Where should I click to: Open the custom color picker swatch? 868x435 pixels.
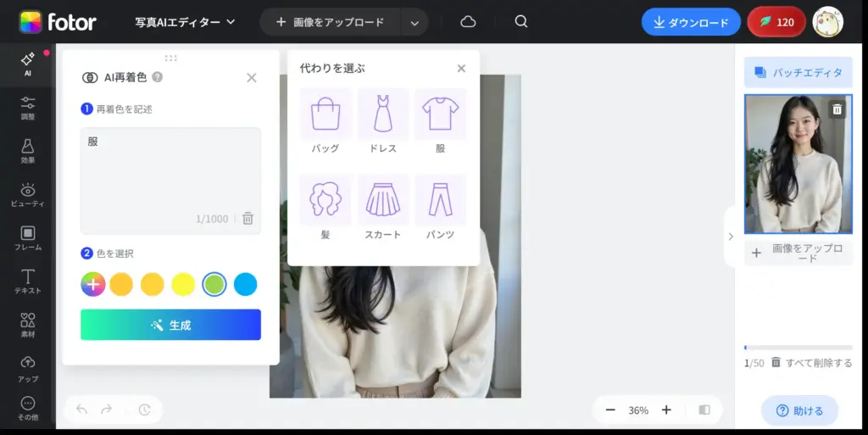pyautogui.click(x=93, y=284)
